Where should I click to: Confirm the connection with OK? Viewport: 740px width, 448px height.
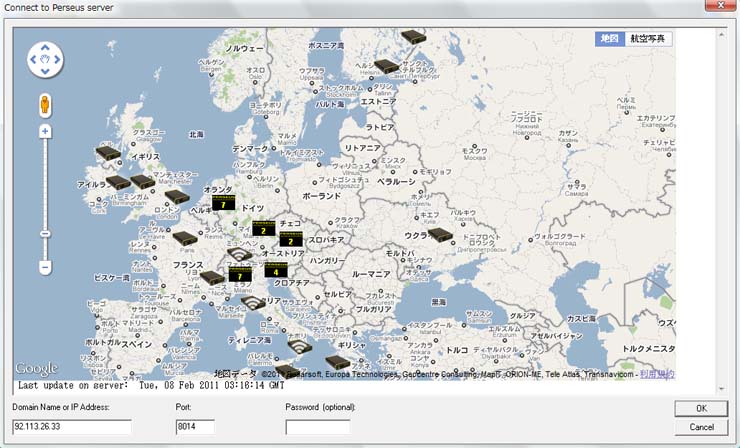tap(701, 408)
